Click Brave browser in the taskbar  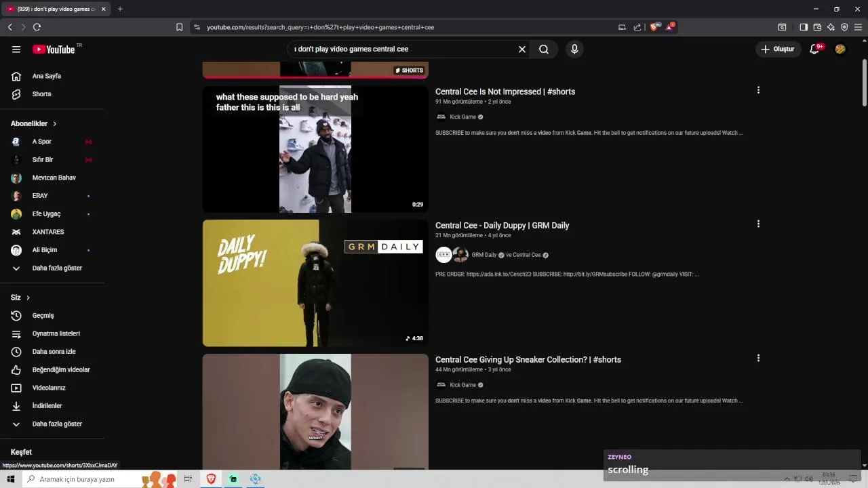211,479
